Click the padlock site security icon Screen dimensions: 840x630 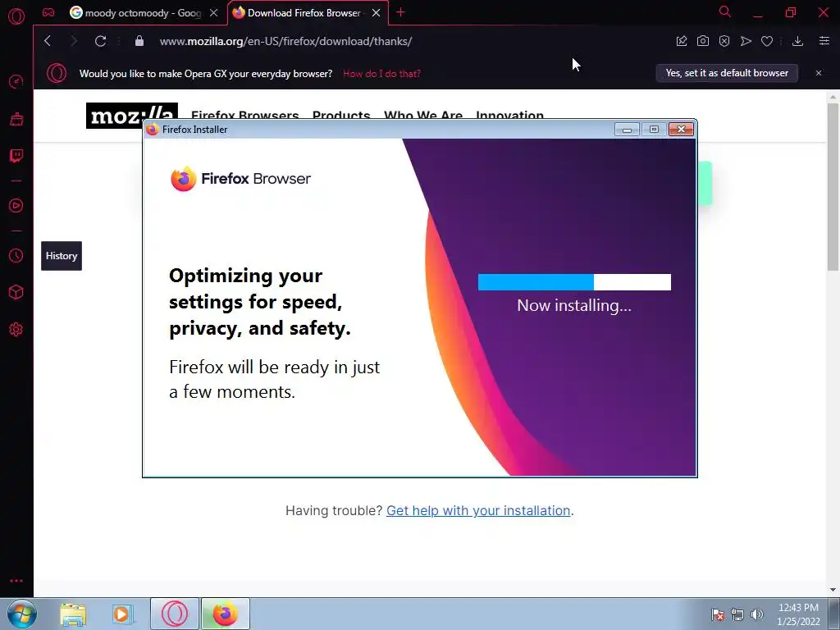(x=139, y=41)
